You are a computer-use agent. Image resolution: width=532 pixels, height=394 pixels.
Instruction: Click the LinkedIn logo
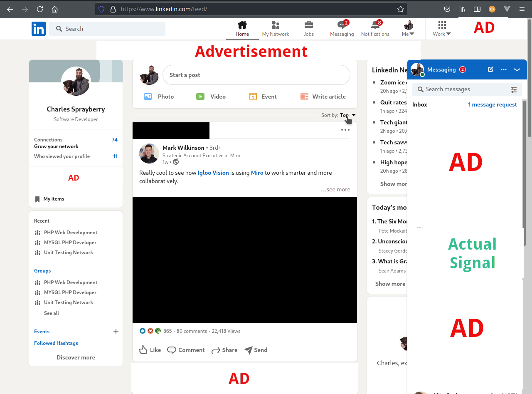click(x=39, y=29)
